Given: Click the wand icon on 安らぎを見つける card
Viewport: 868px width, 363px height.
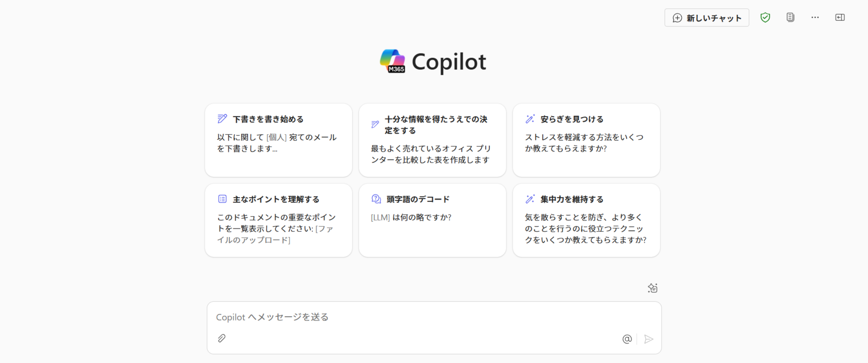Looking at the screenshot, I should pos(529,119).
